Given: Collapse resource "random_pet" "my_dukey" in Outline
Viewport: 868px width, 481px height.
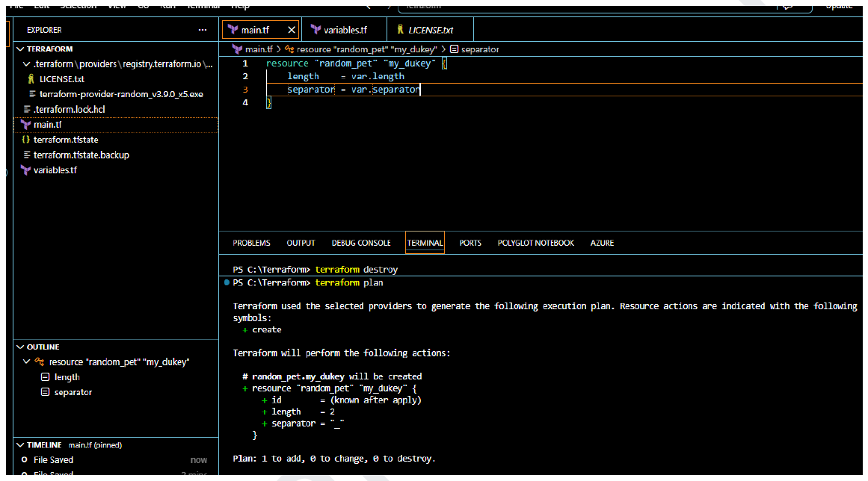Looking at the screenshot, I should 27,361.
